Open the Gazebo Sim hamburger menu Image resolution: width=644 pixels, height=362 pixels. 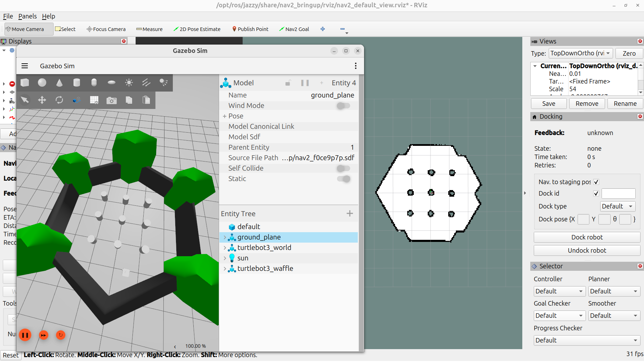pyautogui.click(x=25, y=66)
